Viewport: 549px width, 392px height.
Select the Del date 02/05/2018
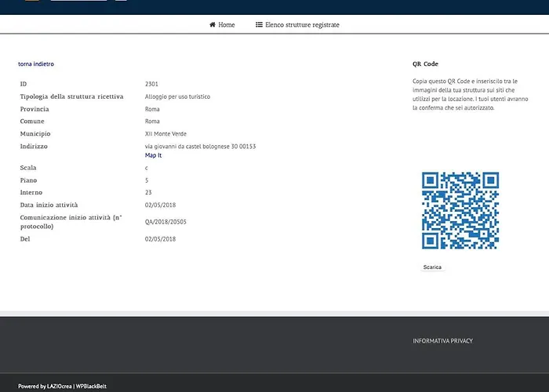pos(160,239)
